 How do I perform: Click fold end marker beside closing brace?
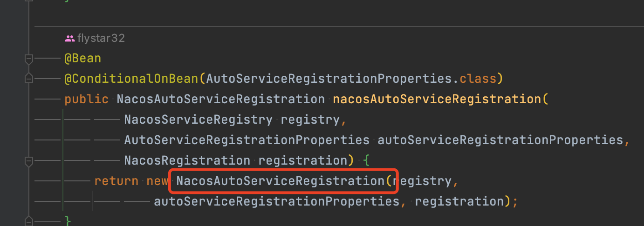tap(29, 220)
